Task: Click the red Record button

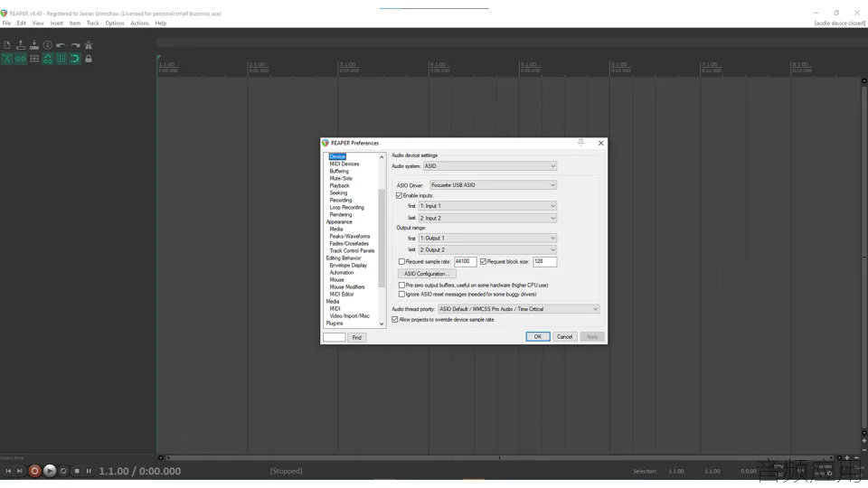Action: point(34,471)
